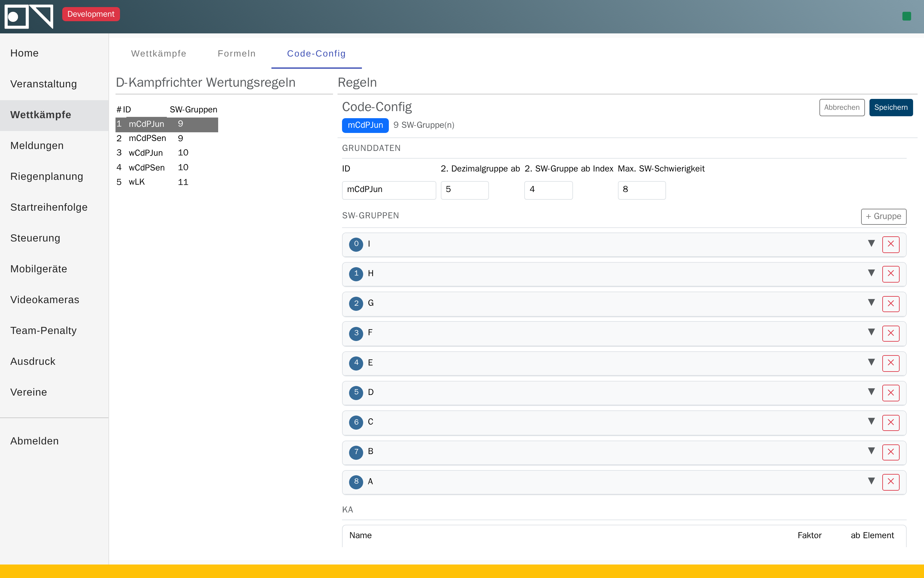Add a group with + Gruppe
Image resolution: width=924 pixels, height=578 pixels.
click(x=884, y=216)
